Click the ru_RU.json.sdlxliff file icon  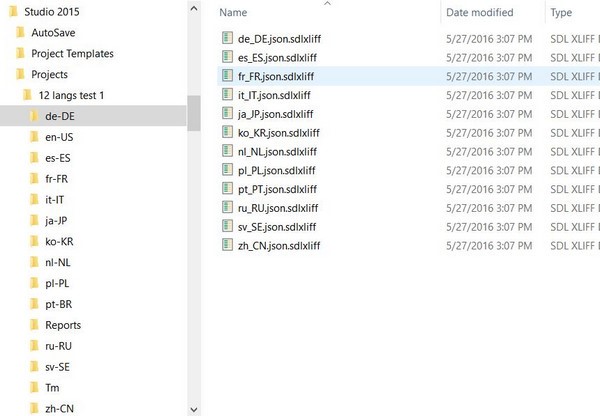point(227,207)
